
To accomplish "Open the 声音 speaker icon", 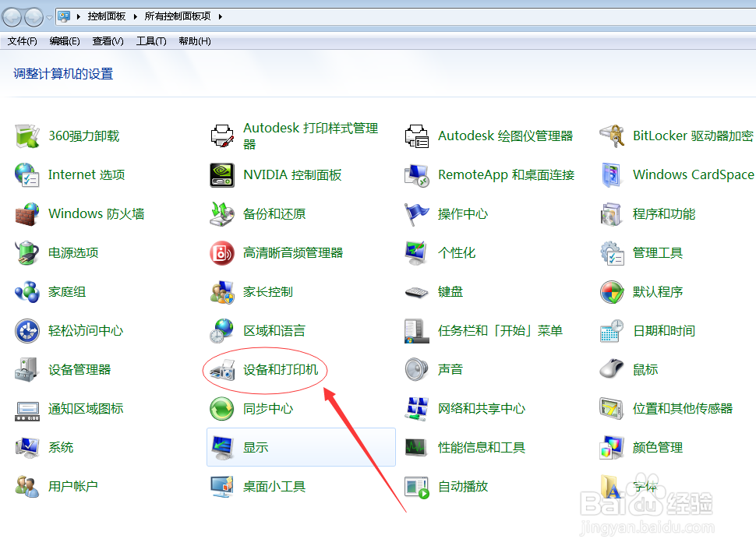I will click(417, 370).
